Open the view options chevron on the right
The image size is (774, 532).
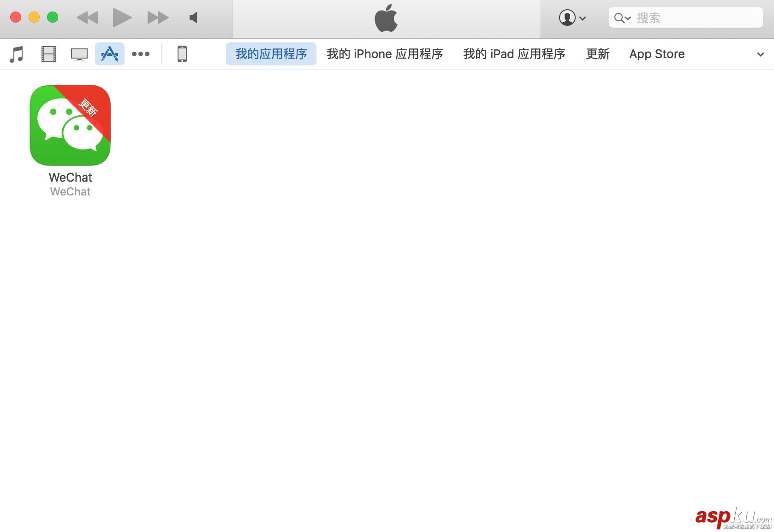point(760,54)
